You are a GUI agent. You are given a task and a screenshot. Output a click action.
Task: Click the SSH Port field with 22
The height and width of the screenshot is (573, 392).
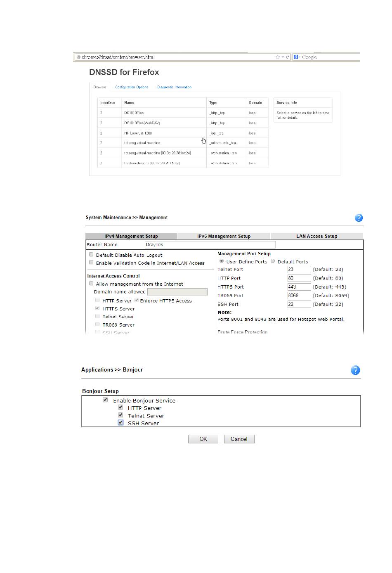(299, 304)
